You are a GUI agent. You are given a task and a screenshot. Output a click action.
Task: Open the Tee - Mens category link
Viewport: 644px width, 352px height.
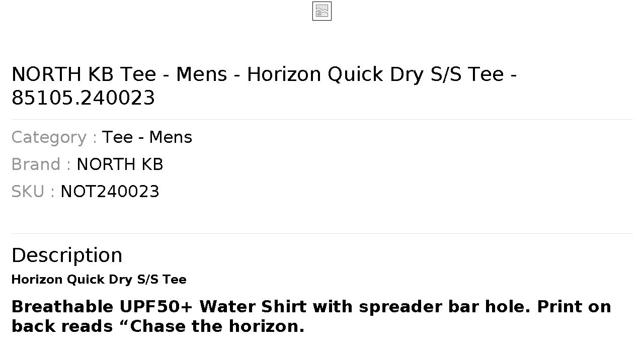pos(147,137)
